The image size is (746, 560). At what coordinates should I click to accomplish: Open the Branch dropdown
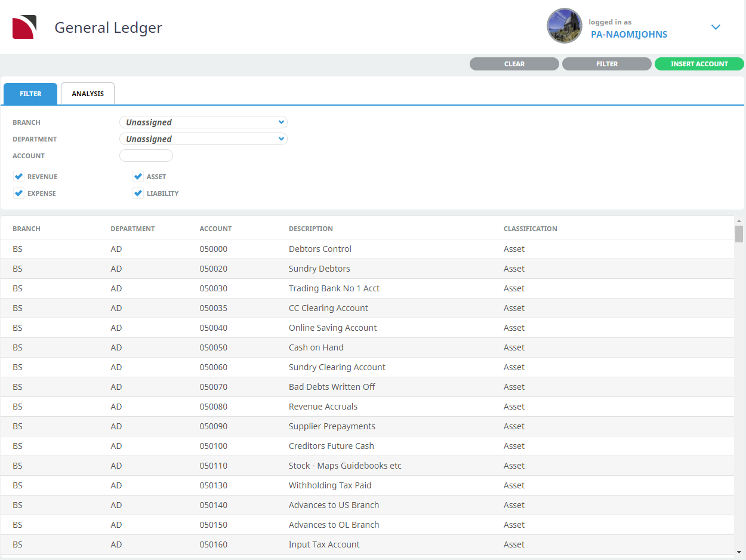[203, 122]
